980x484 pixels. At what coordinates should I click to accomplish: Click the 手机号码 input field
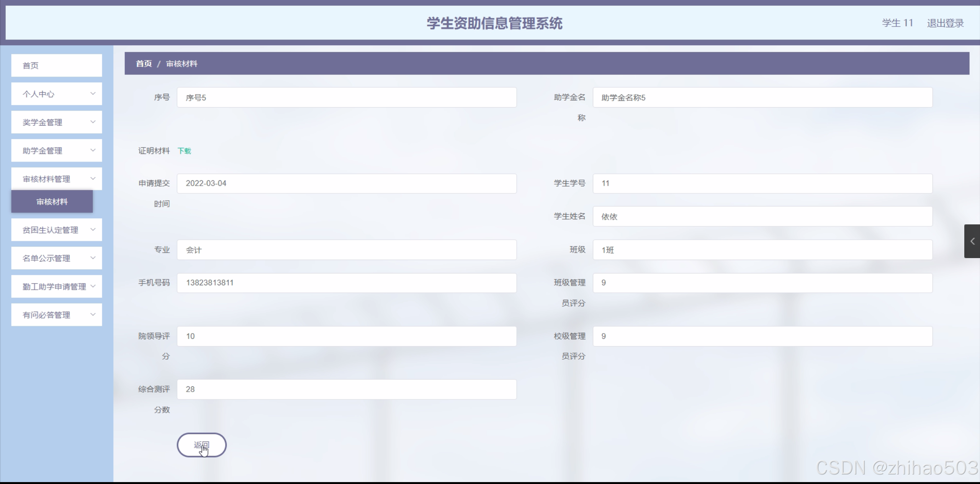tap(347, 283)
